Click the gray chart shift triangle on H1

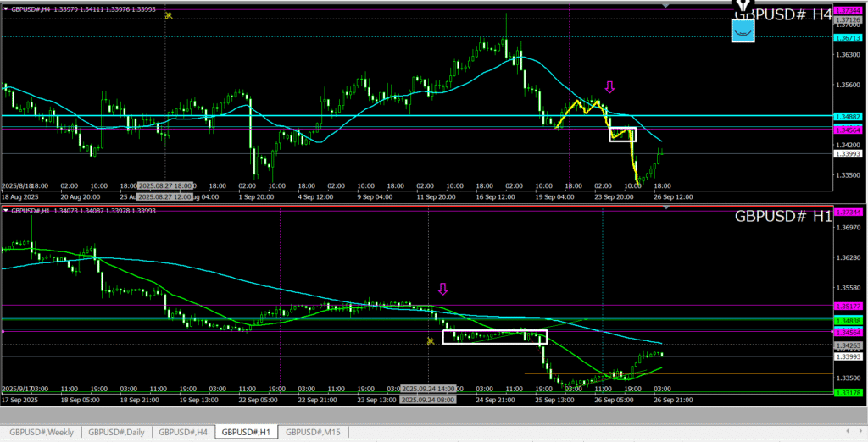point(665,208)
